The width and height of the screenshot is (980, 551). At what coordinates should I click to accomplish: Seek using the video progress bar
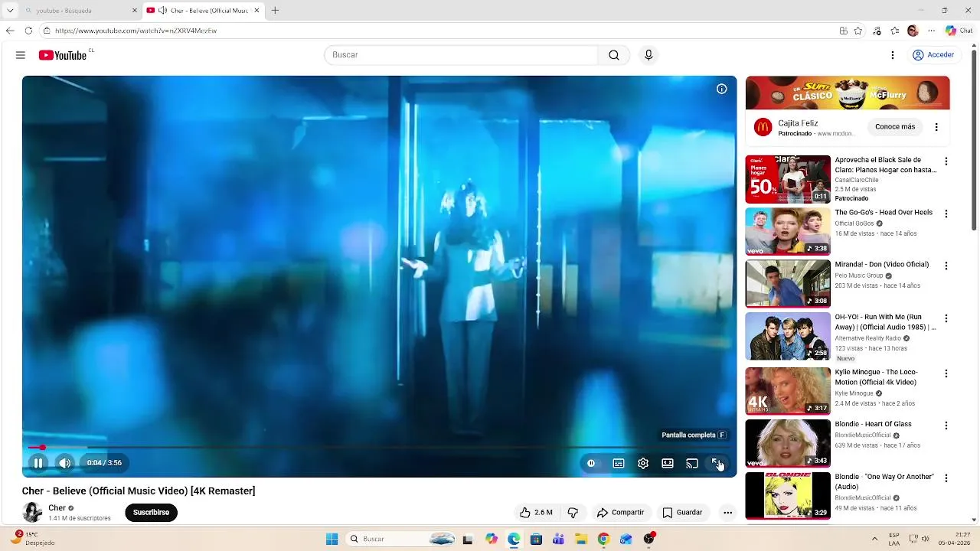pos(379,447)
